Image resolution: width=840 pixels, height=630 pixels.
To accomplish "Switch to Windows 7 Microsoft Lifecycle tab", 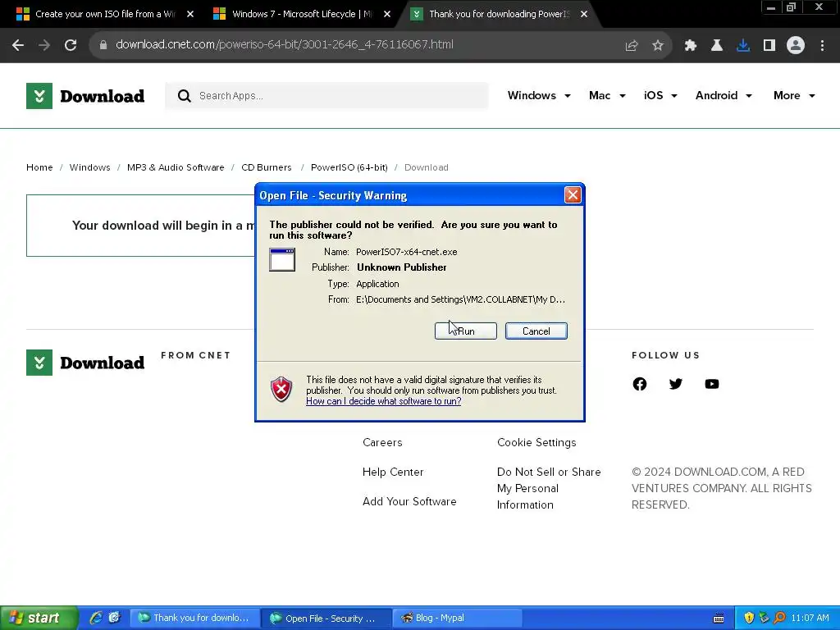I will [300, 14].
